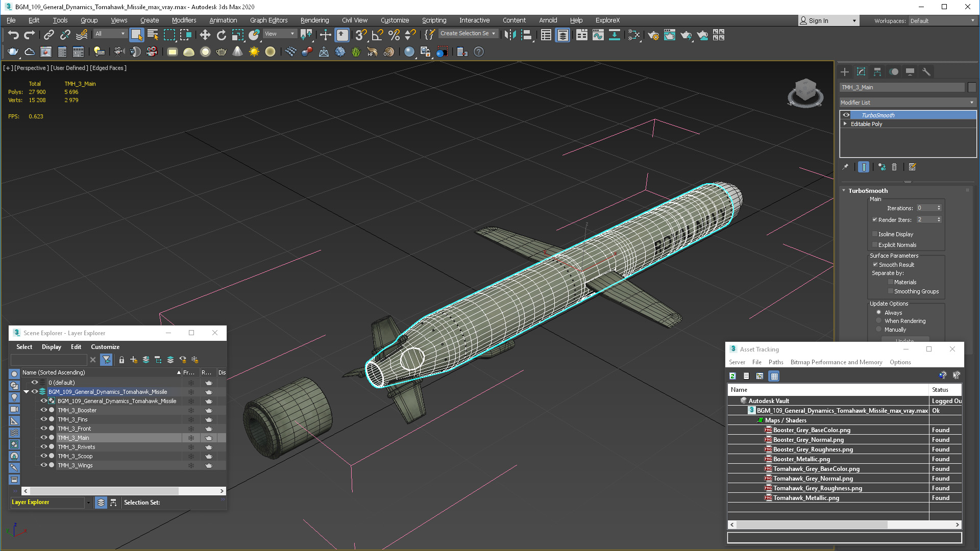Remove modifier with trash icon
Image resolution: width=980 pixels, height=551 pixels.
point(894,167)
